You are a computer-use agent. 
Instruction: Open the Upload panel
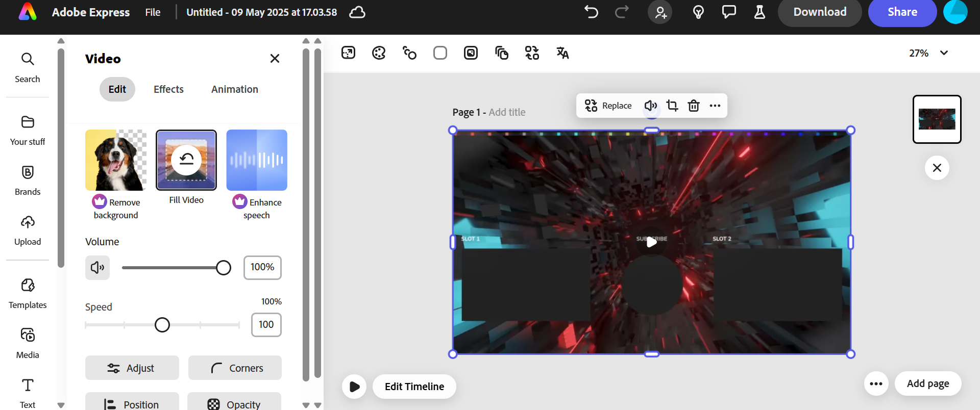[x=28, y=230]
